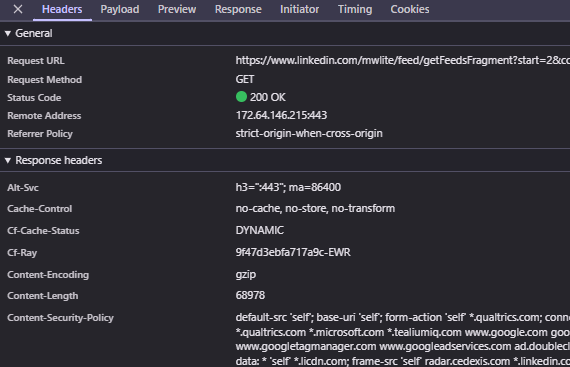Screen dimensions: 570x367
Task: Click the Alt-Svc header name
Action: (23, 187)
